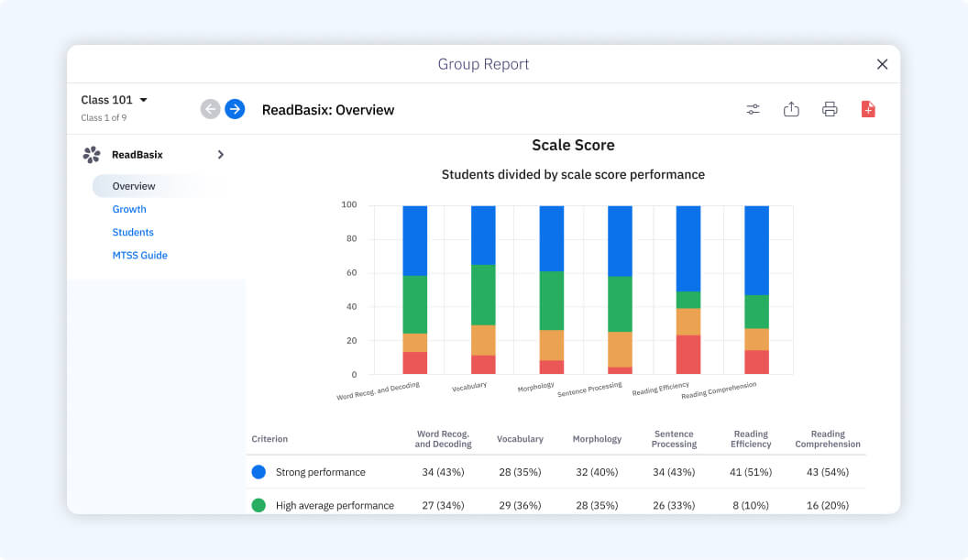The image size is (968, 560).
Task: Click the '8 (10%)' cell
Action: 751,505
